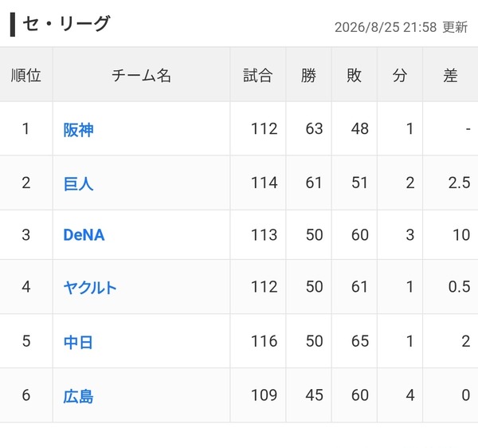Click the 分 column header
The image size is (478, 448).
pyautogui.click(x=400, y=75)
